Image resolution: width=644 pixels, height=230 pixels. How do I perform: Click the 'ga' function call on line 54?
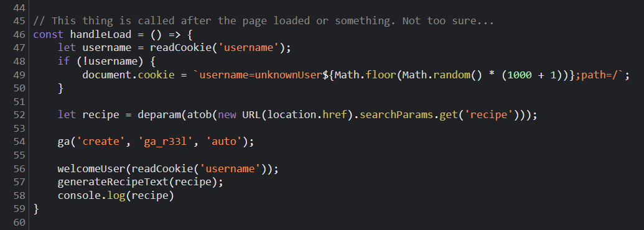click(64, 142)
